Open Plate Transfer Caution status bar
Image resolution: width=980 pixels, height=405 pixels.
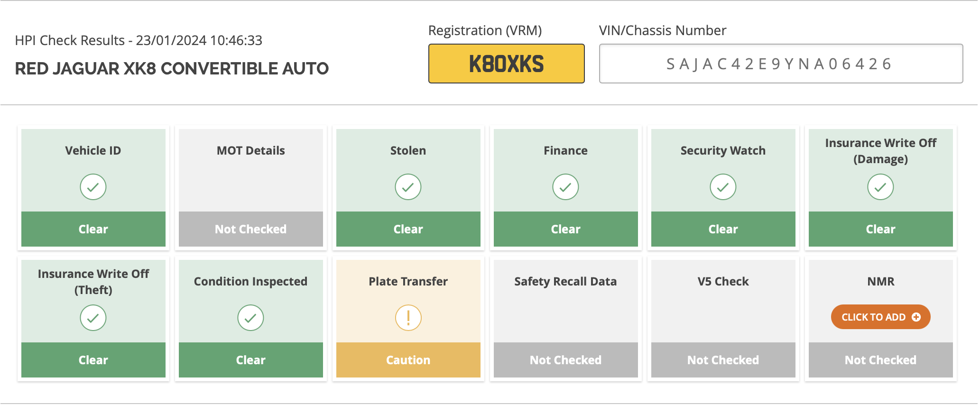(x=408, y=360)
